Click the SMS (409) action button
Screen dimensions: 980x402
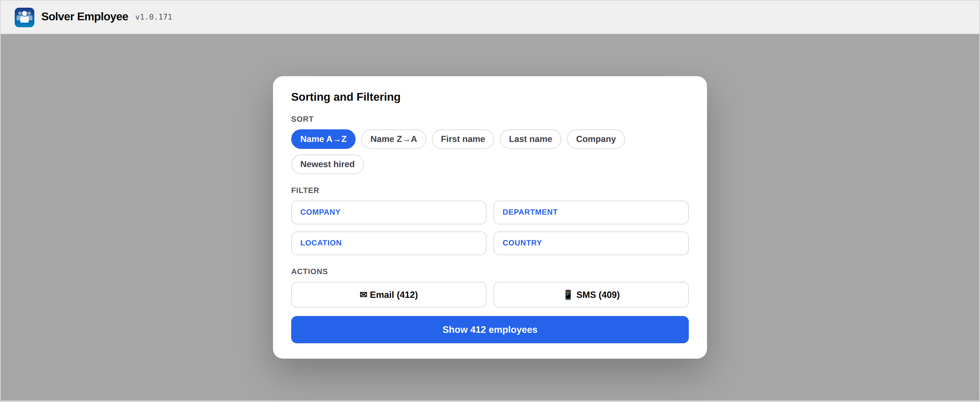pos(591,294)
